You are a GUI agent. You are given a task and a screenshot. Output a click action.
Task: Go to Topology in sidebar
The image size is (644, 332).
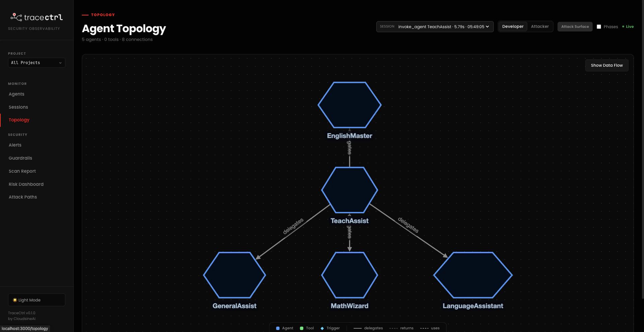(x=19, y=120)
